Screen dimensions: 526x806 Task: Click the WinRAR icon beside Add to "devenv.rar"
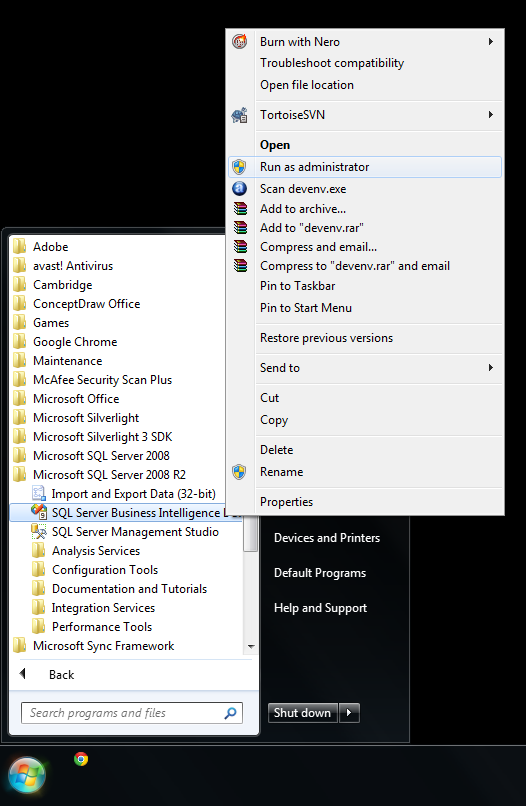(240, 227)
